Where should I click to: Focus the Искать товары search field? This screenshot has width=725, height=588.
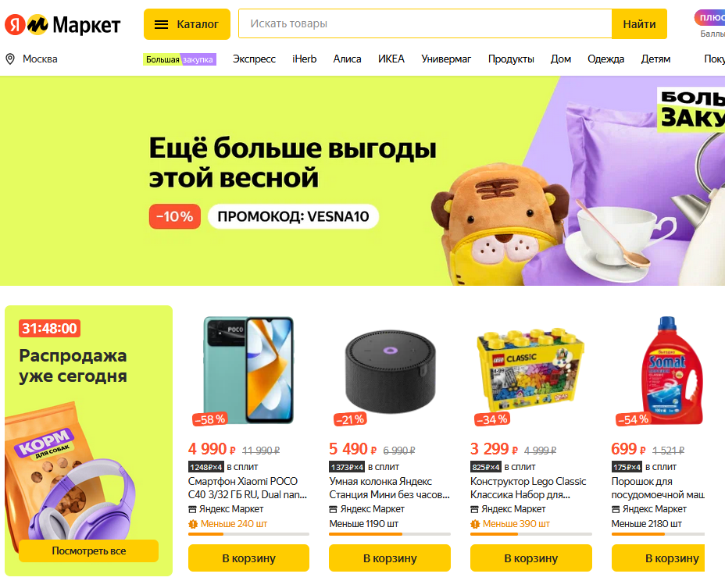(x=425, y=23)
